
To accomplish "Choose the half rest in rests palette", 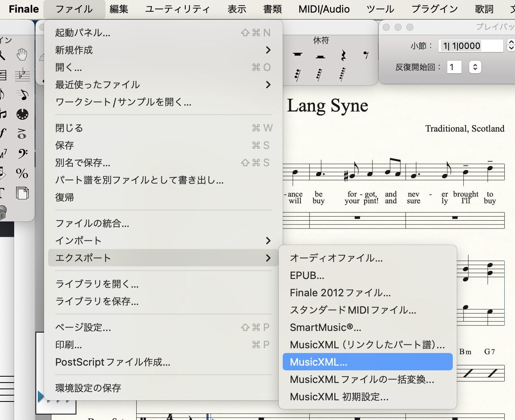I will (x=320, y=57).
